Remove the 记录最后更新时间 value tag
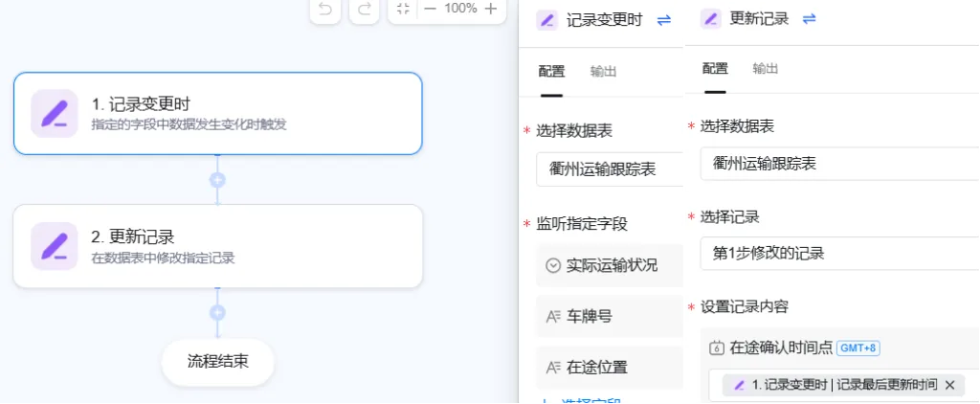Screen dimensions: 980x404 (x=950, y=385)
